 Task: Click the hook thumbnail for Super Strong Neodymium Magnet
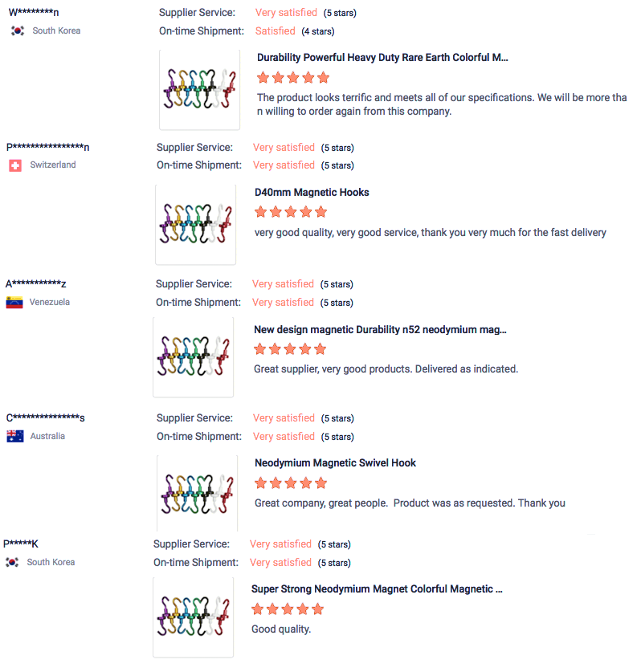coord(194,617)
